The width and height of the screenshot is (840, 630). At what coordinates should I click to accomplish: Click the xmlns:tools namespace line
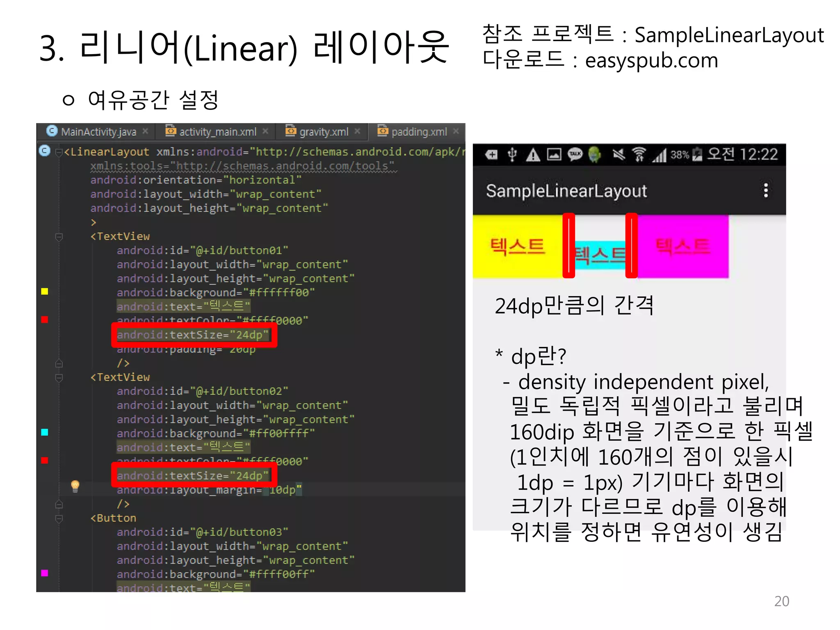pos(243,166)
